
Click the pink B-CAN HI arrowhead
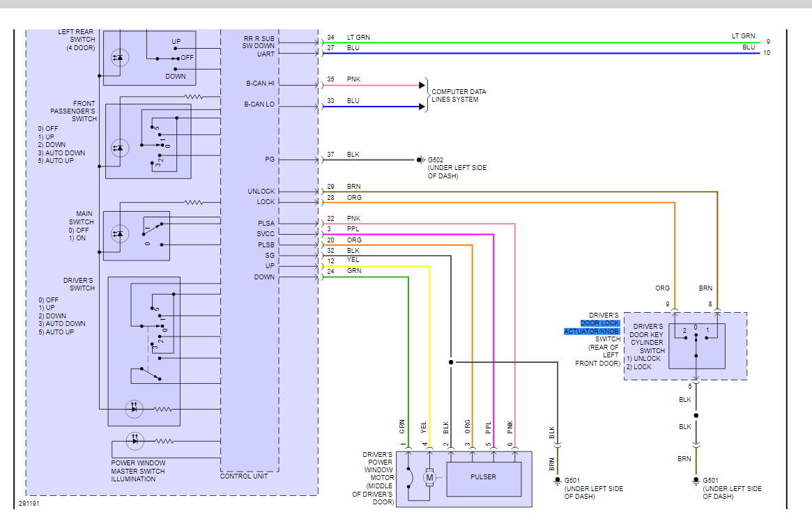click(422, 85)
